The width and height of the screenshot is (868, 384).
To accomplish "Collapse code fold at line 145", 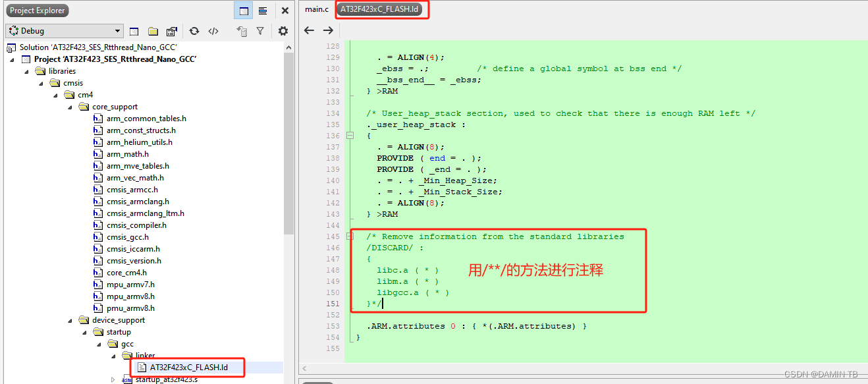I will point(350,236).
